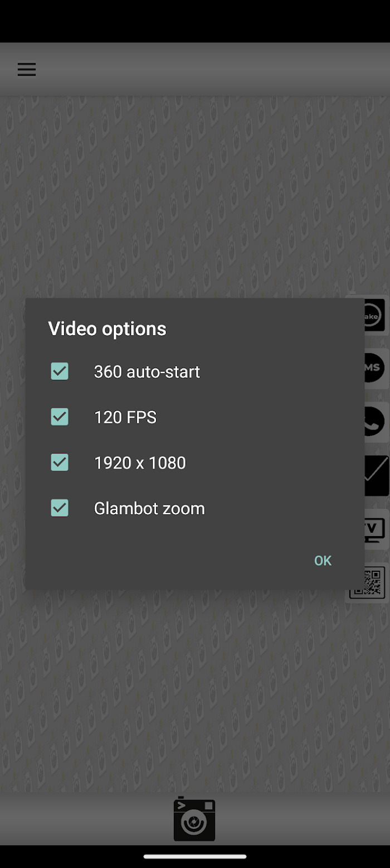390x868 pixels.
Task: Turn off the Glambot zoom checkbox
Action: pos(60,508)
